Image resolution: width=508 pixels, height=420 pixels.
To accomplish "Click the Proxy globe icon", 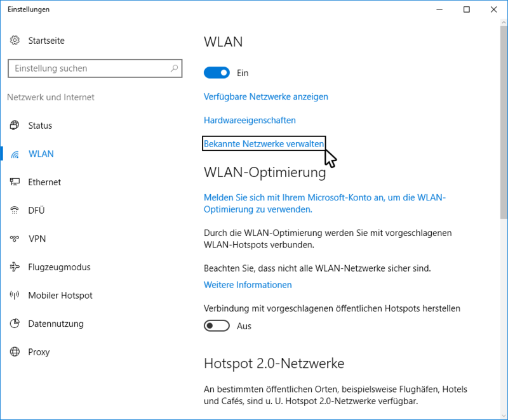I will pyautogui.click(x=15, y=351).
